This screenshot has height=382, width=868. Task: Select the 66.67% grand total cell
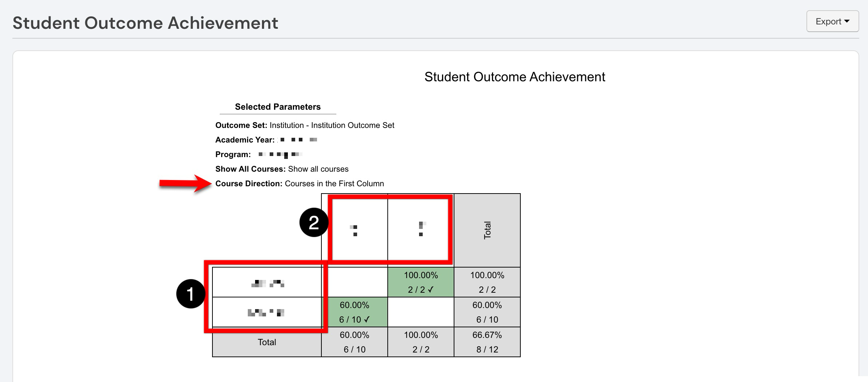tap(487, 342)
